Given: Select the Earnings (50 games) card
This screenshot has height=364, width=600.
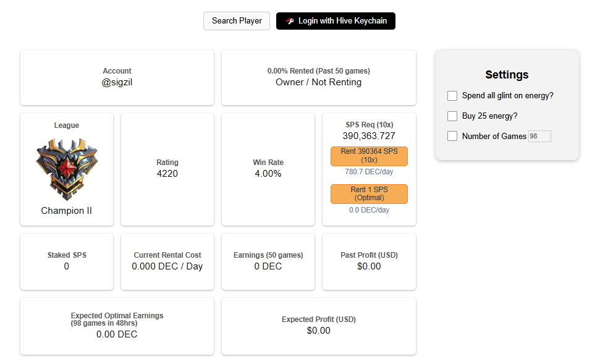Looking at the screenshot, I should pyautogui.click(x=268, y=262).
